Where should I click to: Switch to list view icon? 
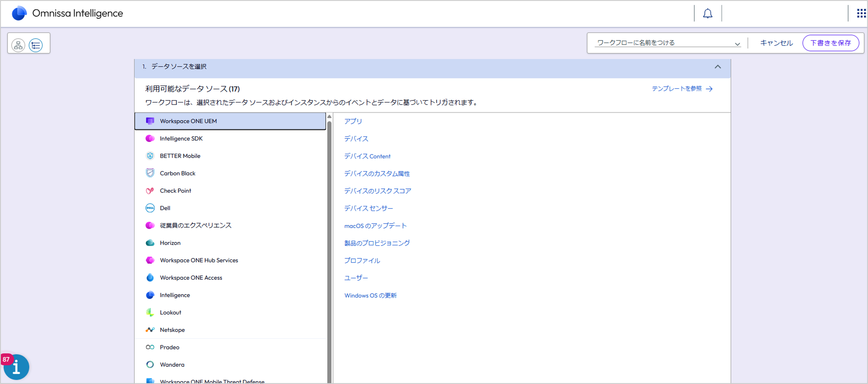click(36, 45)
